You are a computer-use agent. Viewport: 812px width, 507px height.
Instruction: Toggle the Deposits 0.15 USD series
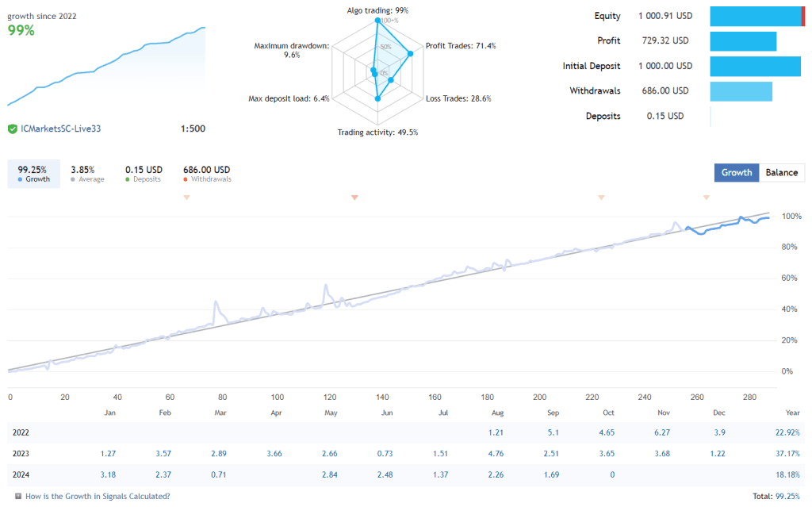click(x=143, y=173)
